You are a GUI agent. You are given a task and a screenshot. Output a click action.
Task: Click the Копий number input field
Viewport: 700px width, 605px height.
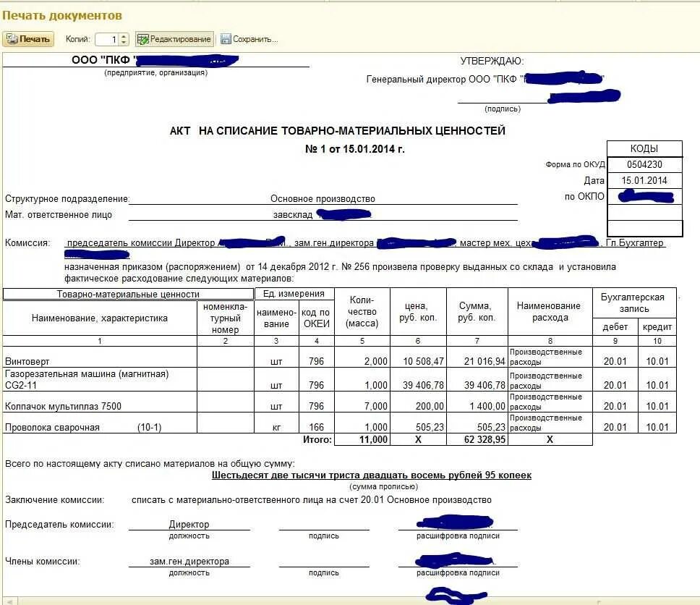pos(107,39)
